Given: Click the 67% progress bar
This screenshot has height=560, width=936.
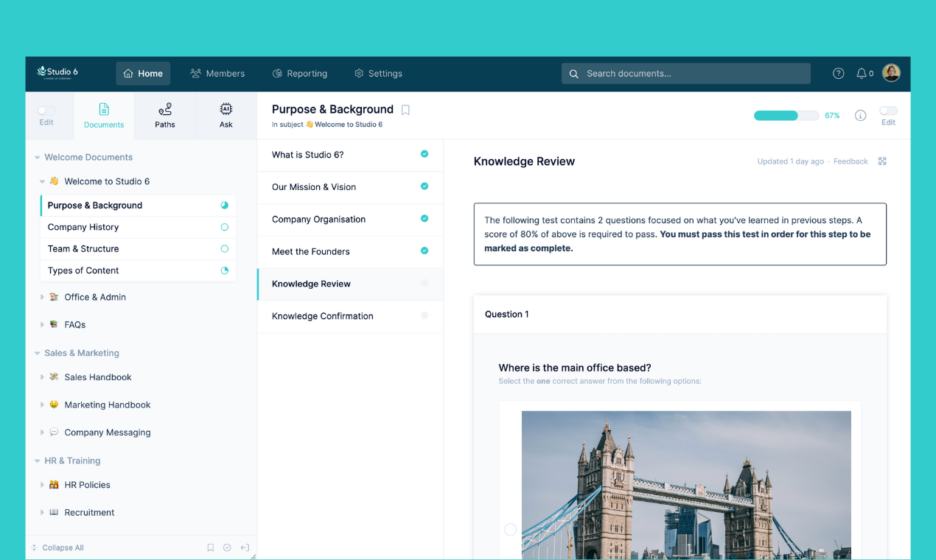Looking at the screenshot, I should point(786,116).
